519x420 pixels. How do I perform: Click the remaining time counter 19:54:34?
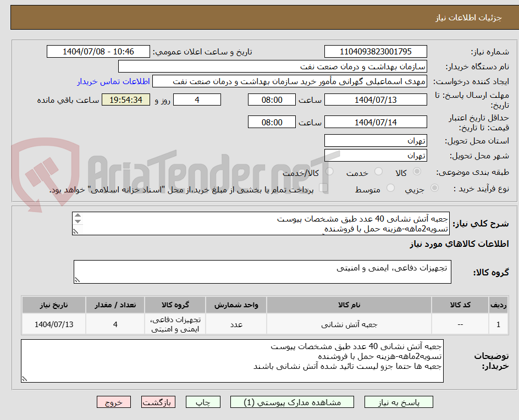coord(125,100)
